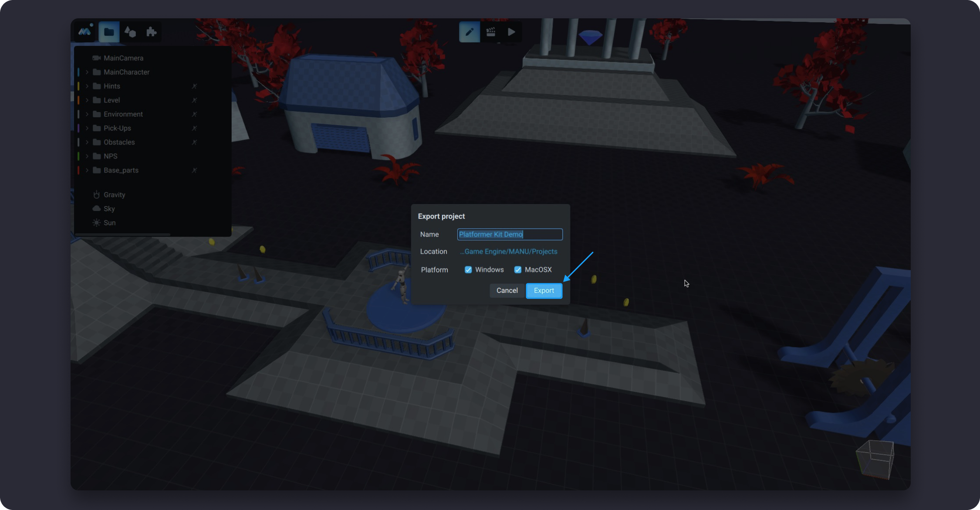This screenshot has width=980, height=510.
Task: Toggle the MacOSX platform checkbox
Action: [x=518, y=270]
